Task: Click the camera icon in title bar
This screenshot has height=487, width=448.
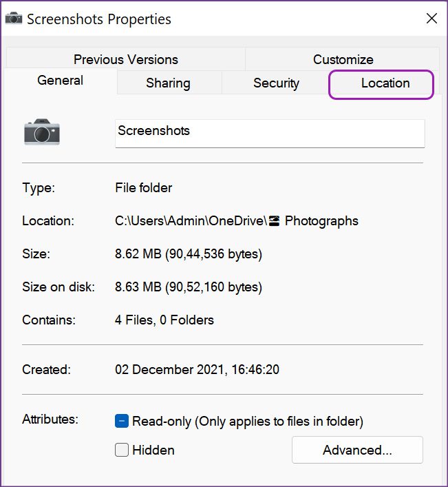Action: [13, 19]
